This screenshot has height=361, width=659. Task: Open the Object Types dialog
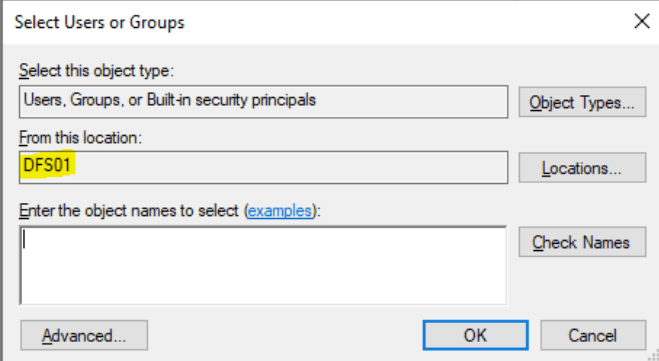pos(582,102)
